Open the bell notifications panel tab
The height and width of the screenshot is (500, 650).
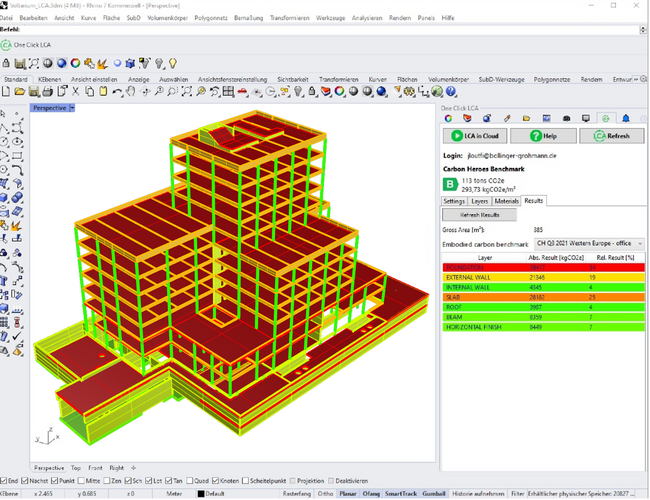pyautogui.click(x=626, y=119)
